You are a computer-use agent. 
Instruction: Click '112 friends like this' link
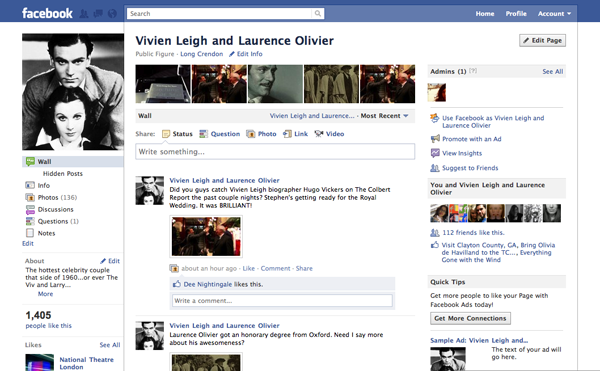(473, 233)
